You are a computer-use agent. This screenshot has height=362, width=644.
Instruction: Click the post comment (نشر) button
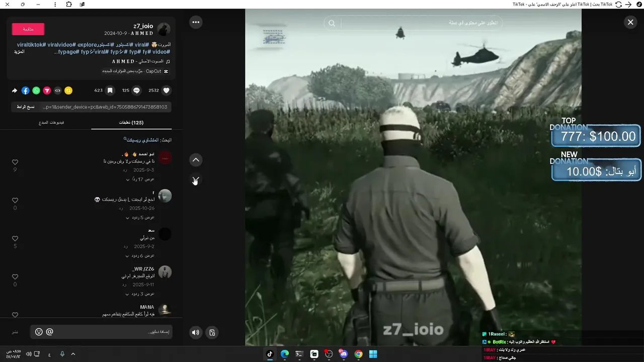(16, 332)
